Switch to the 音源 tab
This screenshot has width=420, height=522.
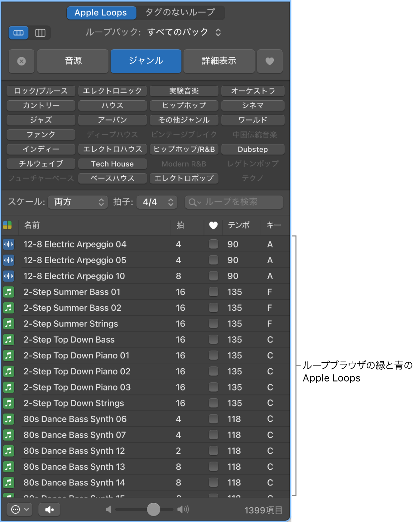(73, 61)
